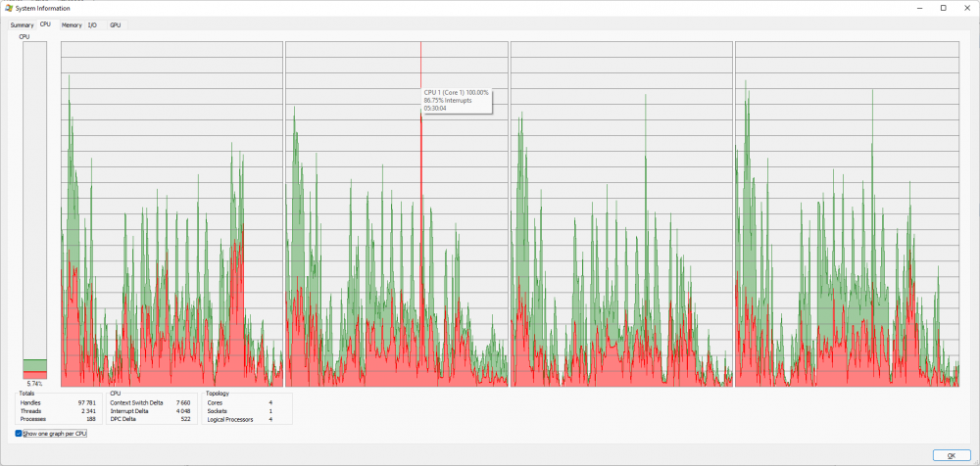Switch to the Summary tab
The image size is (980, 466).
(x=22, y=25)
